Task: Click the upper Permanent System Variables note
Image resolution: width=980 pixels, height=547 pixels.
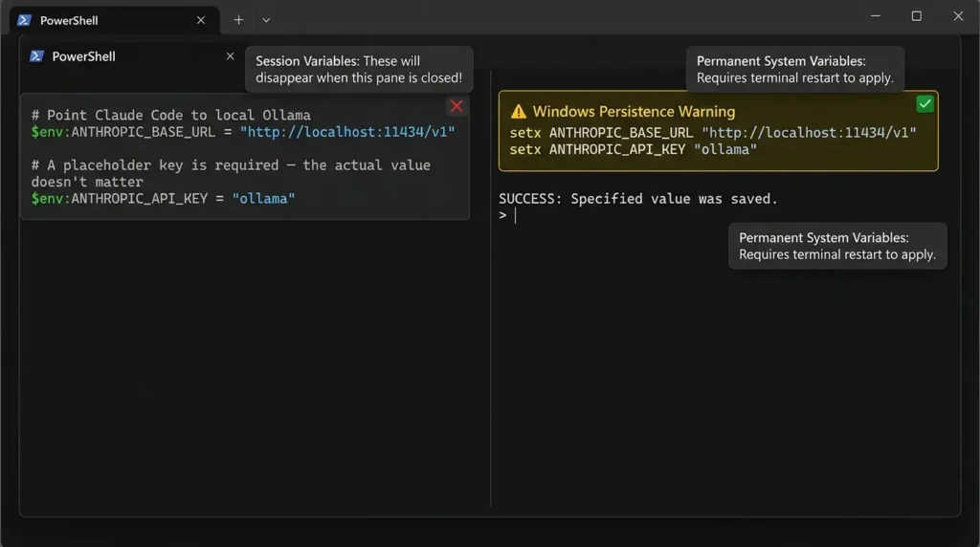Action: point(795,69)
